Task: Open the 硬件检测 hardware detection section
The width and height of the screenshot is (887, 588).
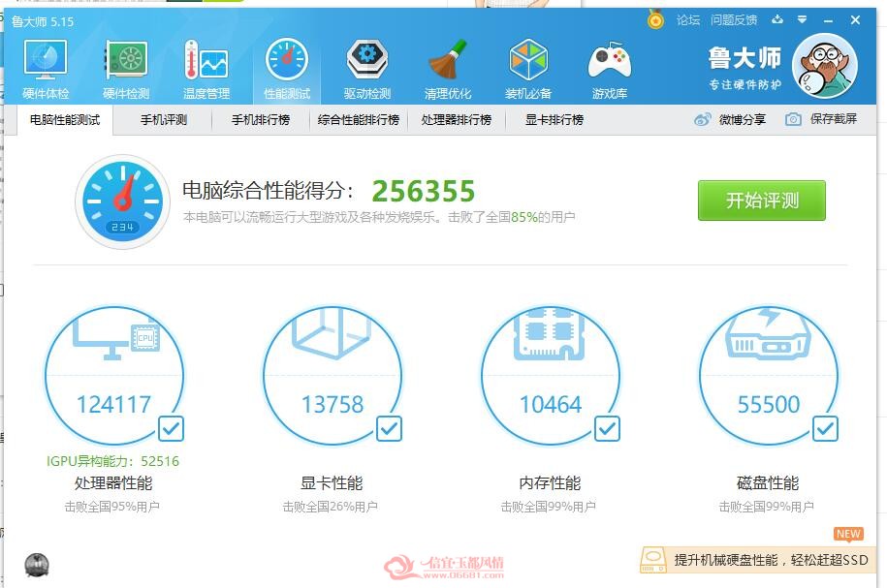Action: (126, 69)
